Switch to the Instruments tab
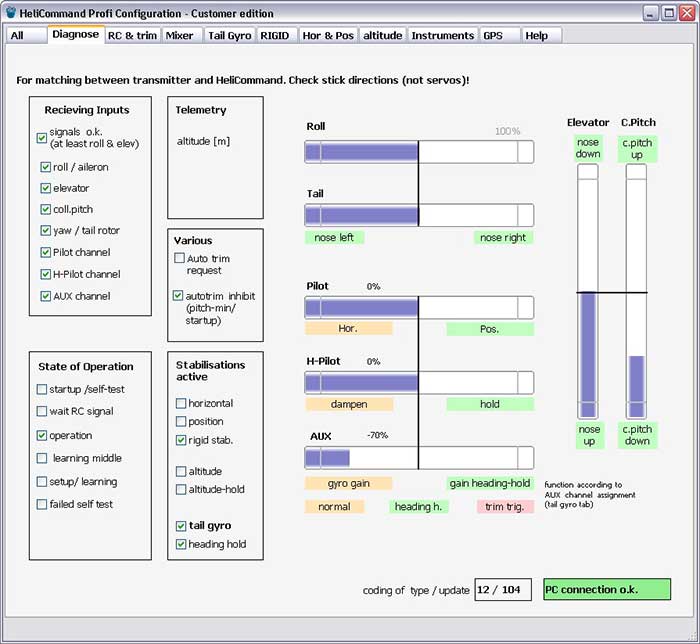The image size is (700, 644). [x=443, y=35]
